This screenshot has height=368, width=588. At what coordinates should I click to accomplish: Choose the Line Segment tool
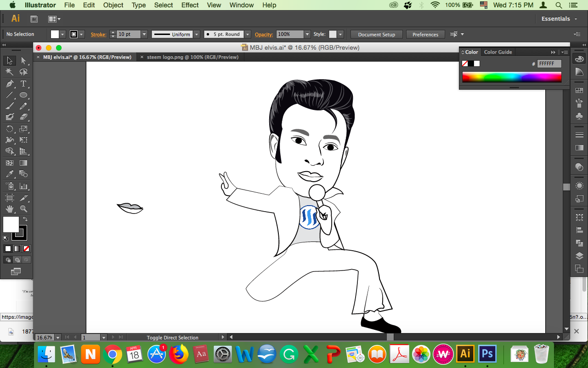click(x=9, y=95)
